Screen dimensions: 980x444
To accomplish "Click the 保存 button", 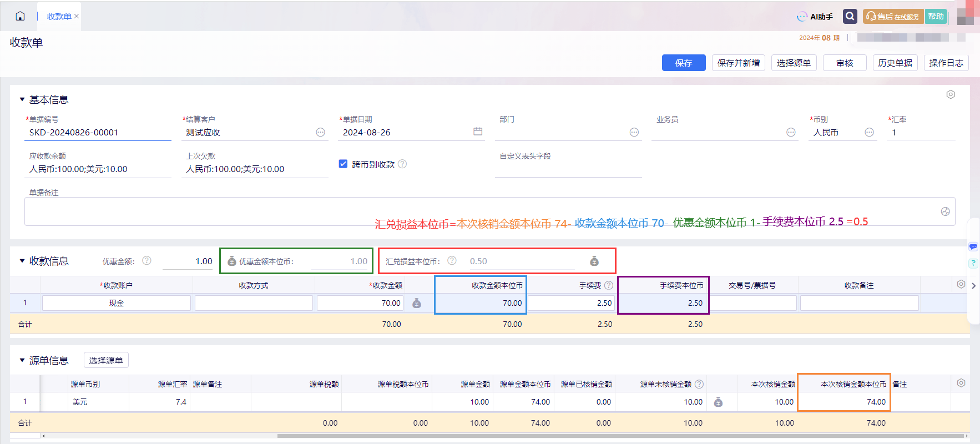I will point(684,63).
